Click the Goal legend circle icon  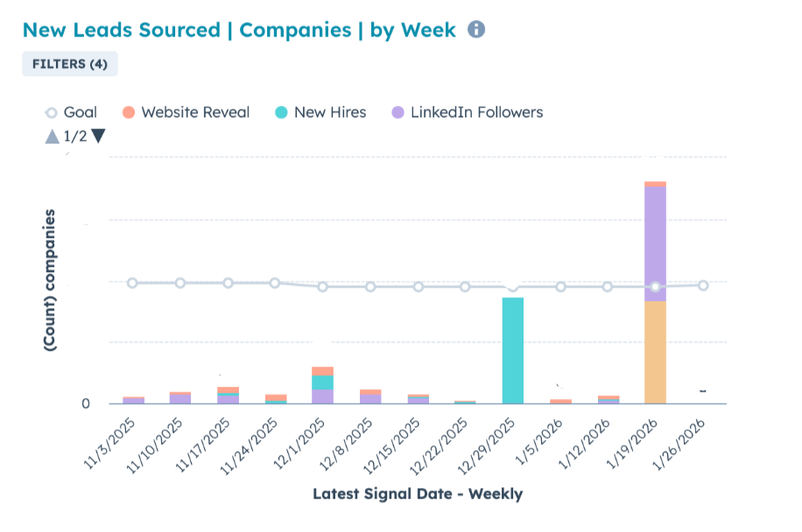(50, 112)
